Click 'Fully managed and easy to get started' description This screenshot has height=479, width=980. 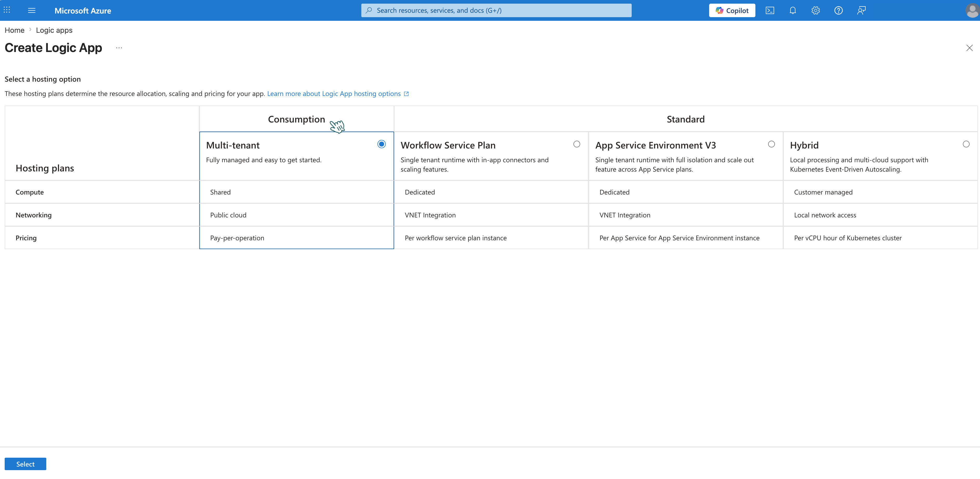click(x=264, y=160)
